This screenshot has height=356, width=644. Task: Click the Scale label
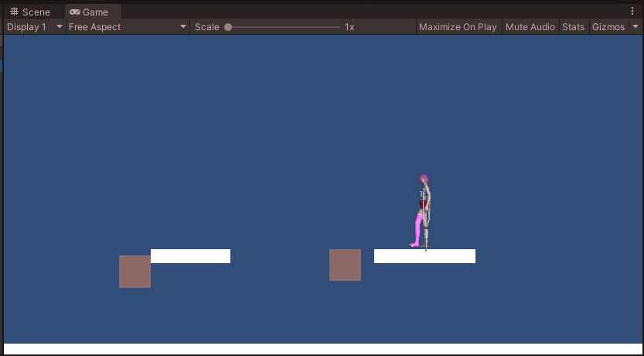pyautogui.click(x=207, y=27)
